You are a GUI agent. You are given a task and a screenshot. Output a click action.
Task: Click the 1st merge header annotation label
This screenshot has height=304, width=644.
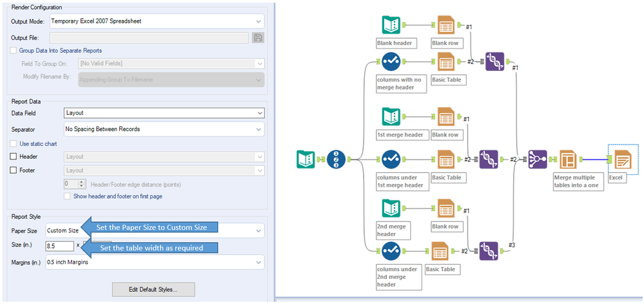(x=402, y=134)
